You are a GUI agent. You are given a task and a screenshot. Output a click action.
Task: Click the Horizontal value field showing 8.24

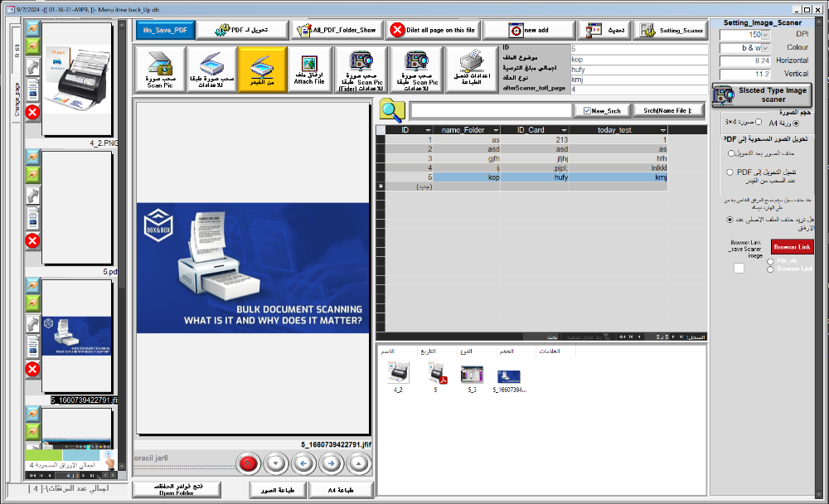tap(745, 61)
